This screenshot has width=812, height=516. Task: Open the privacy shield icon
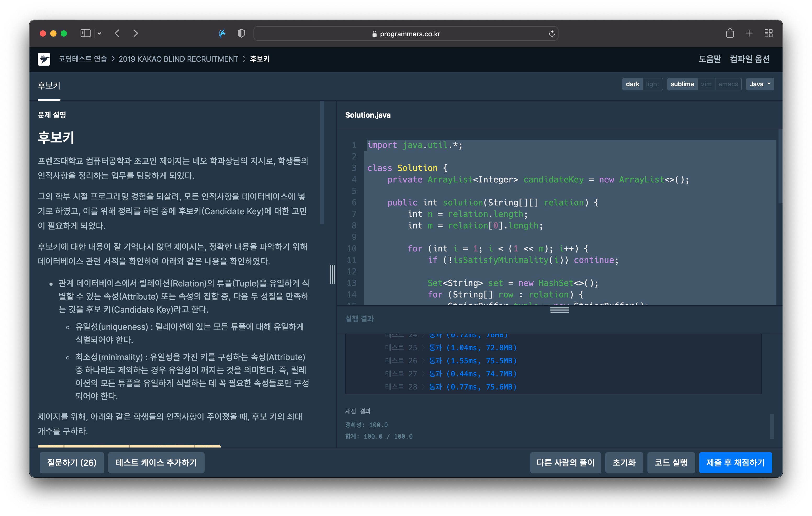tap(241, 33)
